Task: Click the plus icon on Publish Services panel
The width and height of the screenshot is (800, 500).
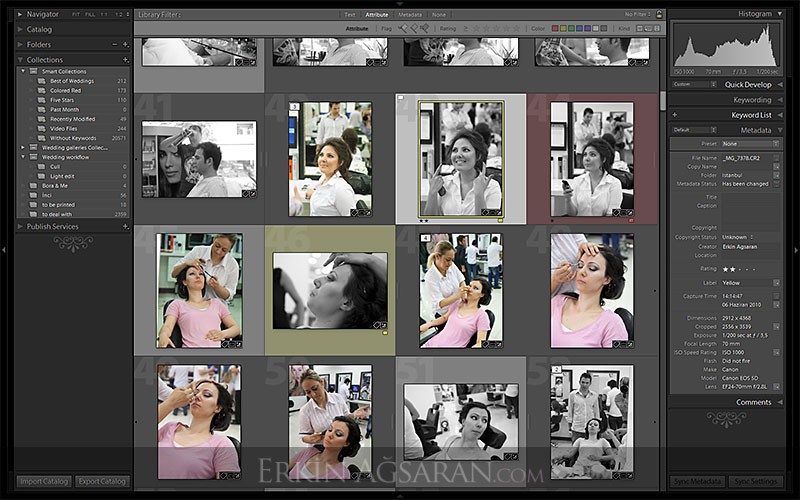Action: click(126, 226)
